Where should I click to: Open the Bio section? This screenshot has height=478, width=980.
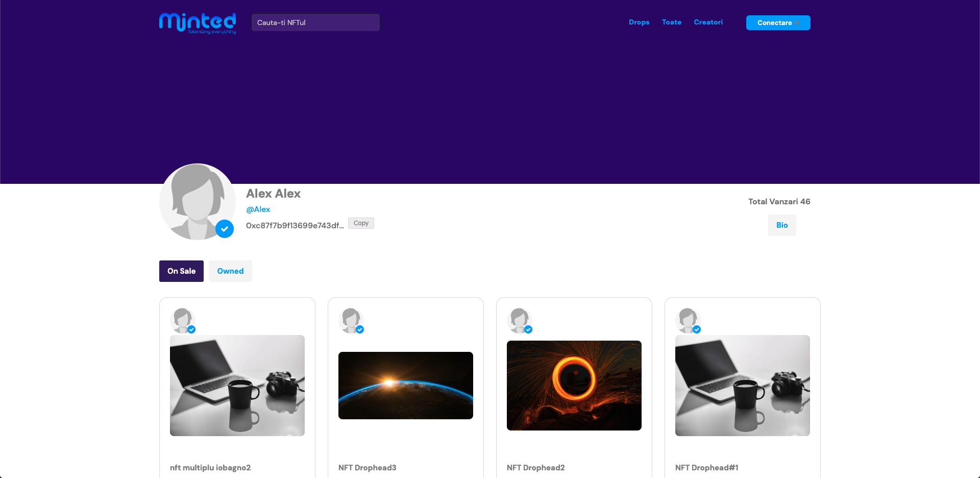[x=782, y=225]
